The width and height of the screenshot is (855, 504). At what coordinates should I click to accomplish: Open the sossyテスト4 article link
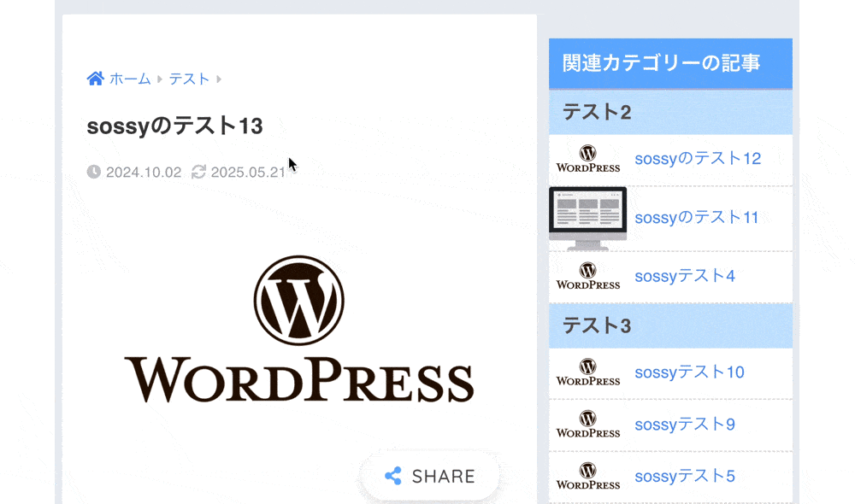coord(684,276)
